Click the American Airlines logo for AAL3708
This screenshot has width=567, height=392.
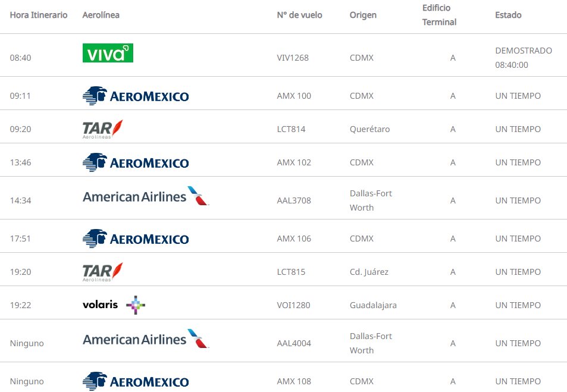click(x=146, y=196)
